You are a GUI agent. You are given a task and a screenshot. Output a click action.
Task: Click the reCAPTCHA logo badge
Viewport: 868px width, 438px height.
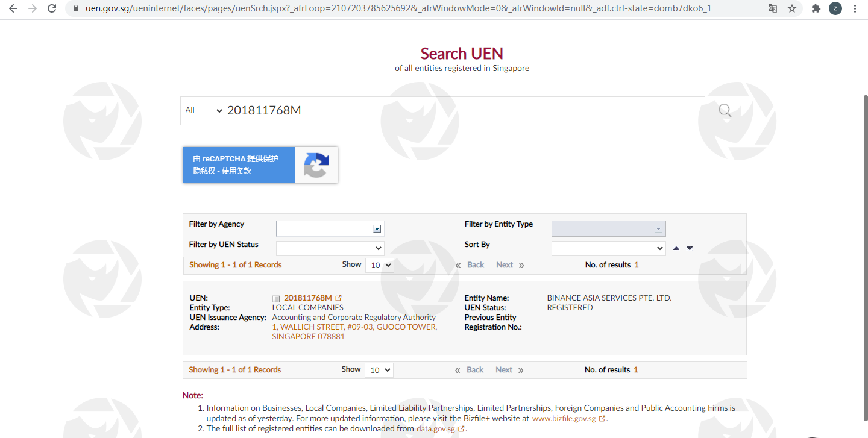[316, 164]
